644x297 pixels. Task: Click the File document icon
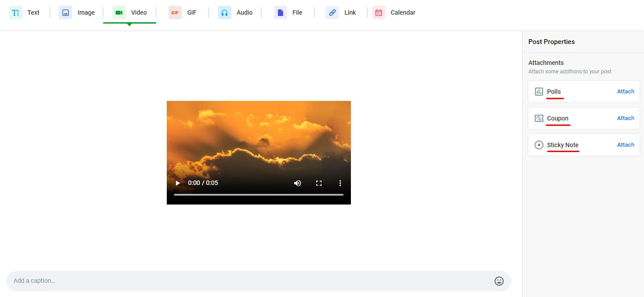coord(281,12)
